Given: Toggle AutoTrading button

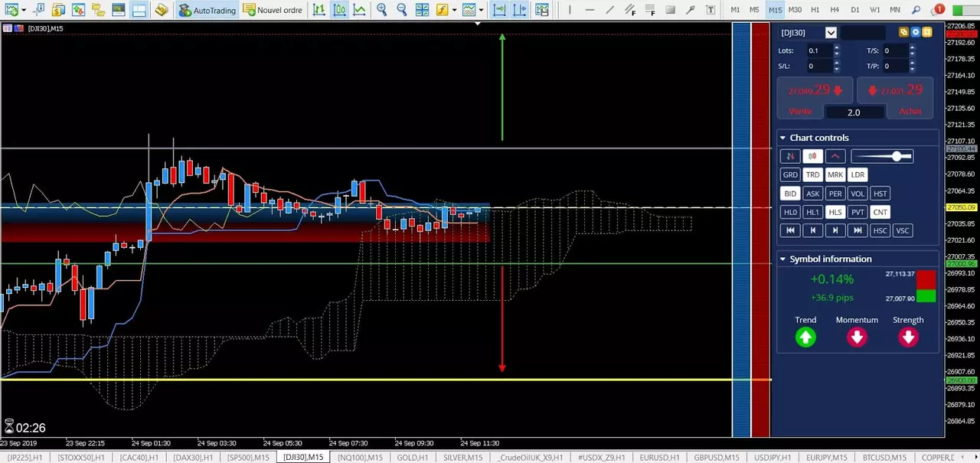Looking at the screenshot, I should pos(207,10).
